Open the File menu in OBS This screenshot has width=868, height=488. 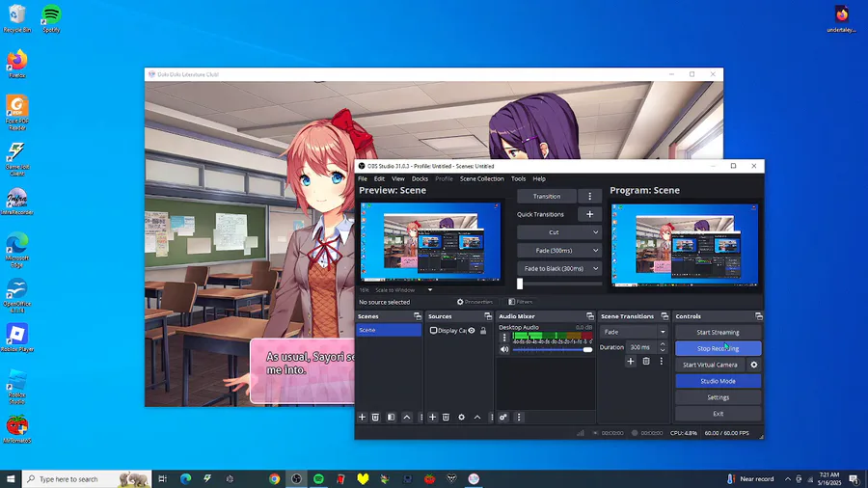point(363,178)
